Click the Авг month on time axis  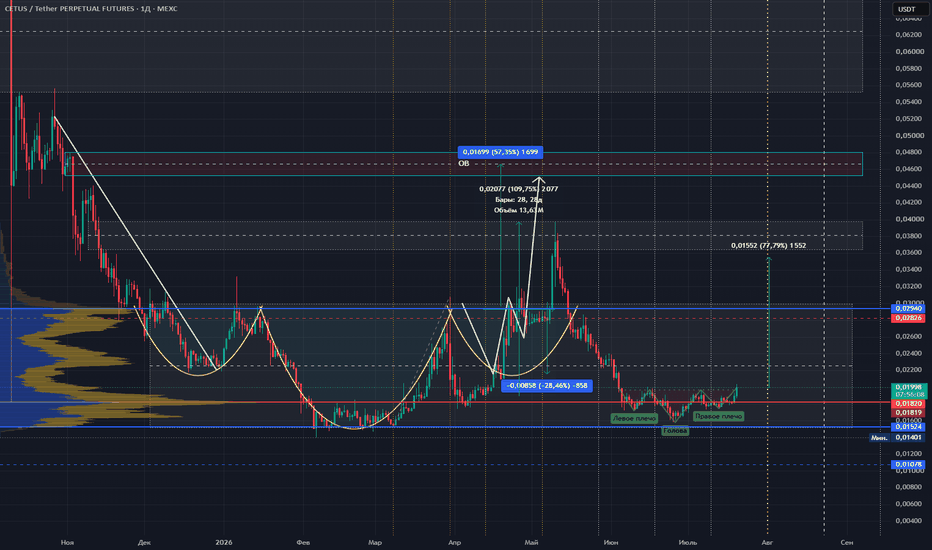click(x=767, y=542)
